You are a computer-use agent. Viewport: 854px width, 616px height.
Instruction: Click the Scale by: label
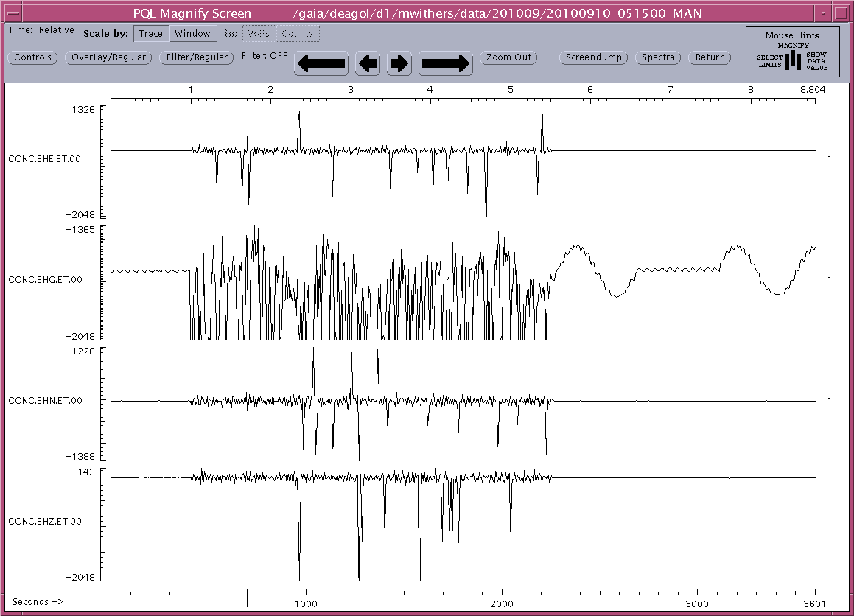click(105, 34)
